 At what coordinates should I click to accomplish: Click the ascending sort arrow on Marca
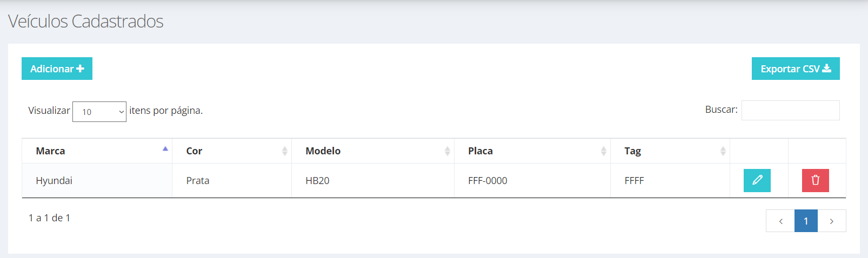tap(165, 148)
